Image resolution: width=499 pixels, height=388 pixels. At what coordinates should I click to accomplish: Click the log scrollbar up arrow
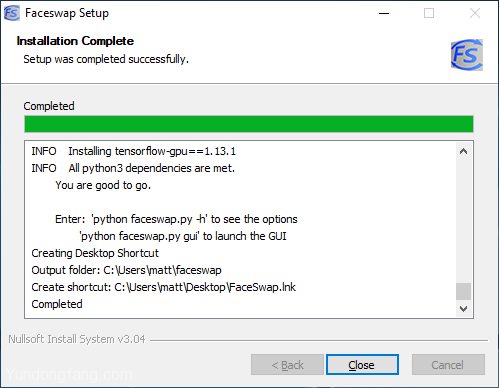point(463,151)
